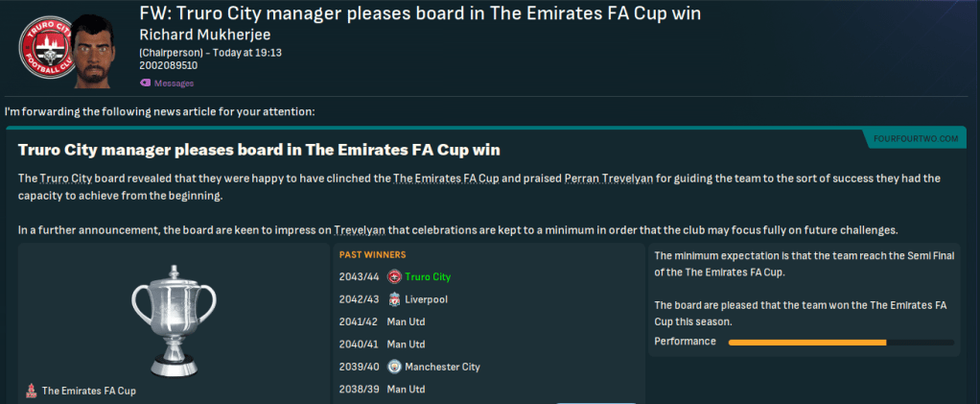The image size is (980, 404).
Task: Select Manchester City for 2039/40
Action: click(x=442, y=367)
